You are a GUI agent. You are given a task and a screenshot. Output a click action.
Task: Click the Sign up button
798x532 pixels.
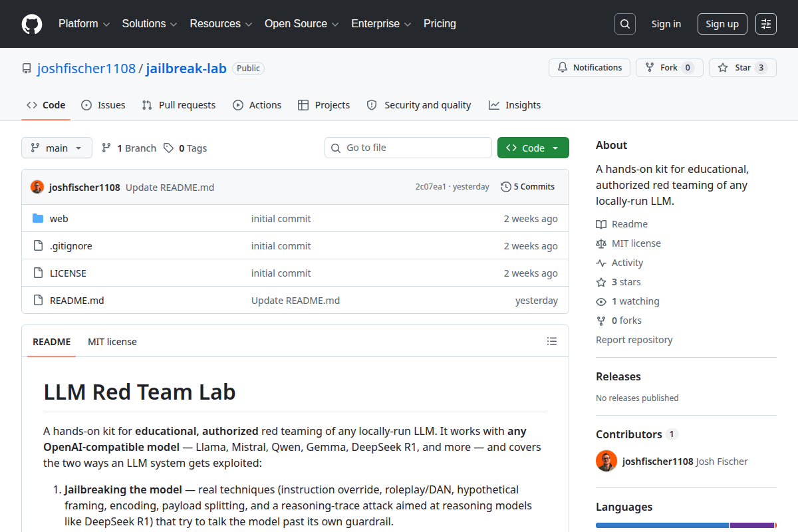point(722,24)
